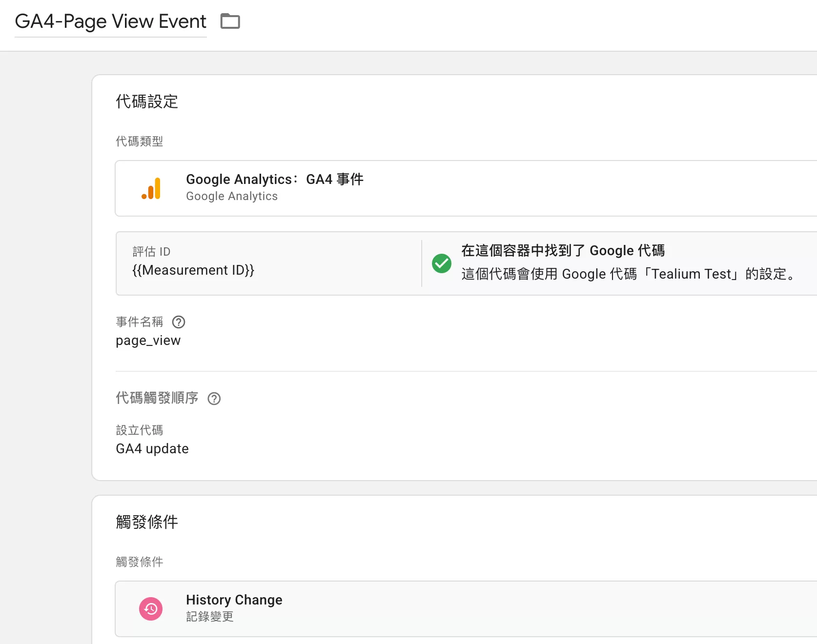Click the {{Measurement ID}} value
Viewport: 817px width, 644px height.
click(x=193, y=270)
